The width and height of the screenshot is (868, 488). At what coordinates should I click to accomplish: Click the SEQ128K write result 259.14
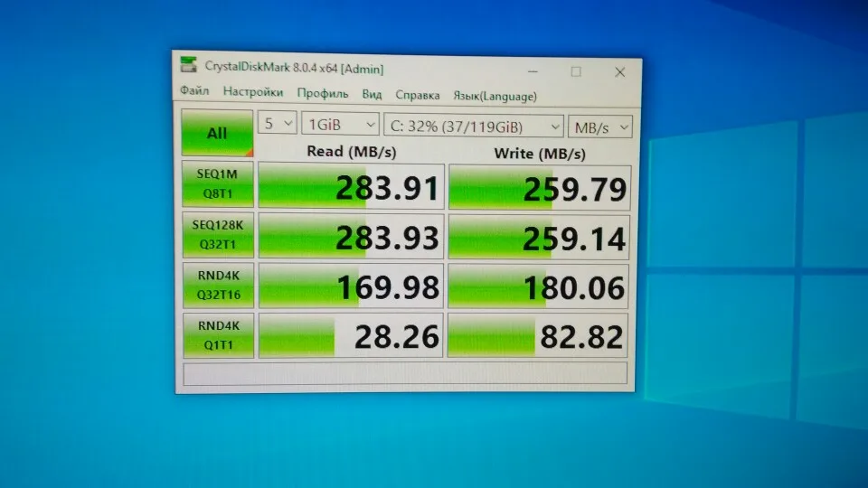(539, 238)
